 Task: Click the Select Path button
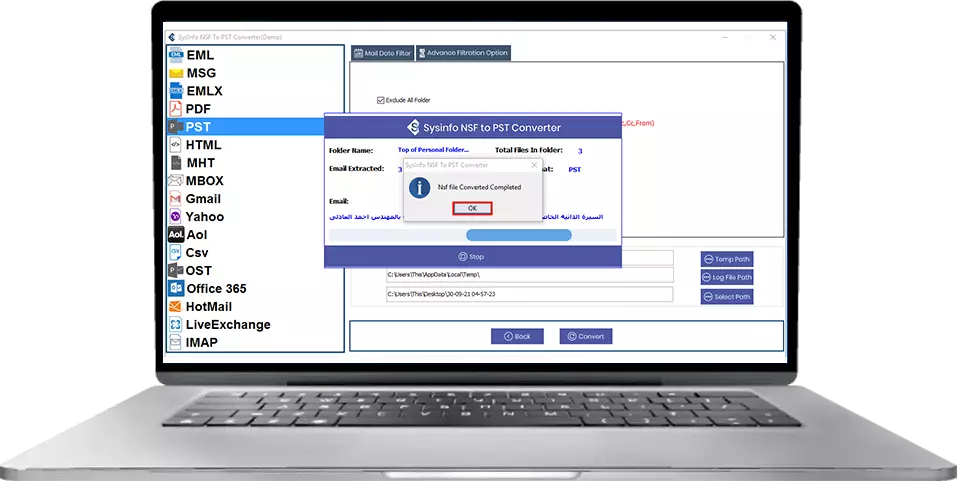click(x=726, y=297)
